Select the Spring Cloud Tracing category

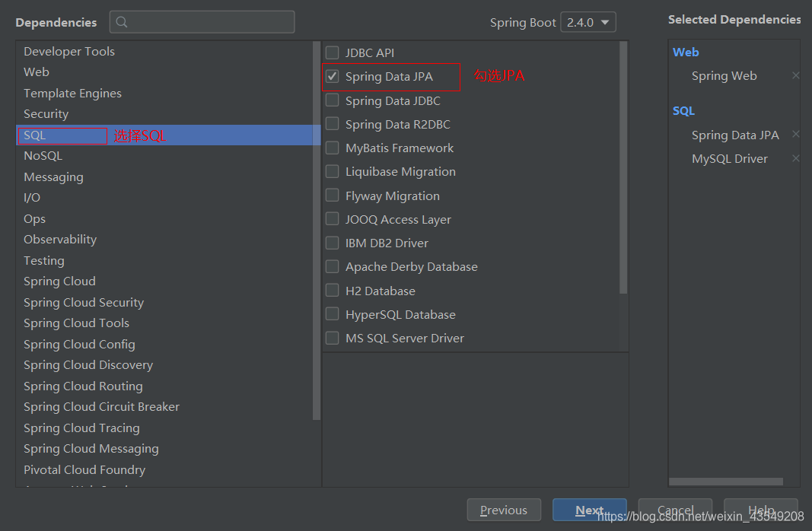point(164,428)
